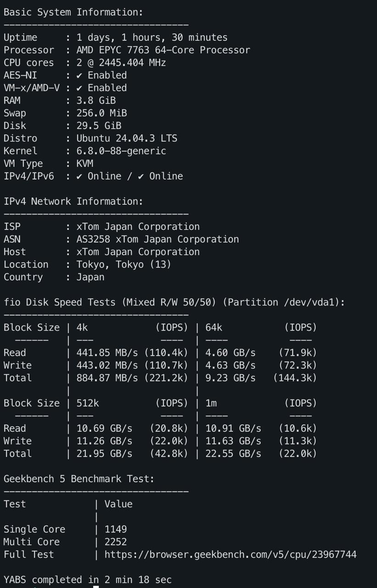
Task: Click the 1m total speed 22.55 GB/s
Action: (x=233, y=453)
